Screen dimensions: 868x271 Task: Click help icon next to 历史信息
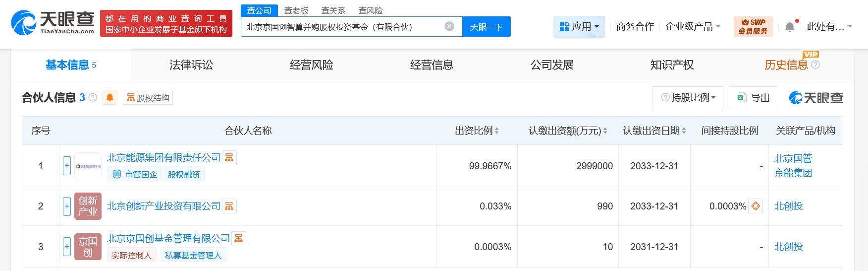815,65
